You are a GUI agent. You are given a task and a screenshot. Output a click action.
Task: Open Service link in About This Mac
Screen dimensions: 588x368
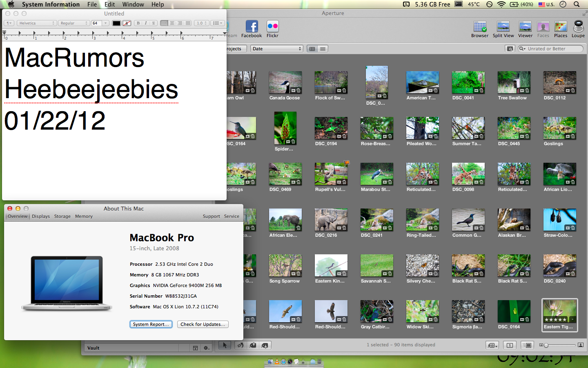pyautogui.click(x=232, y=216)
